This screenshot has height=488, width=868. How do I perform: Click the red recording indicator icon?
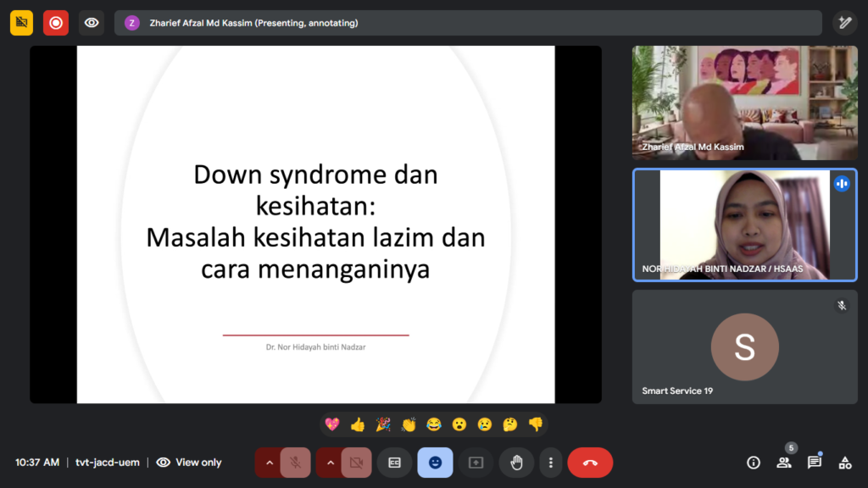[56, 23]
